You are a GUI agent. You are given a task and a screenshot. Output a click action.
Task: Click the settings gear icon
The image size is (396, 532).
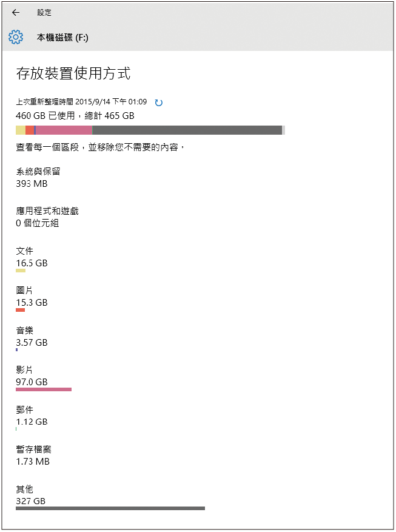click(x=16, y=37)
